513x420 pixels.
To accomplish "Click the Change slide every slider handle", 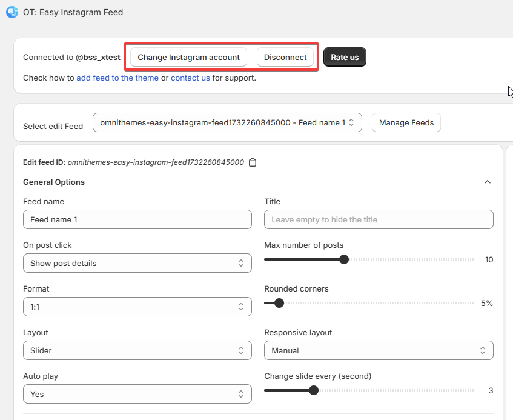I will pos(314,390).
